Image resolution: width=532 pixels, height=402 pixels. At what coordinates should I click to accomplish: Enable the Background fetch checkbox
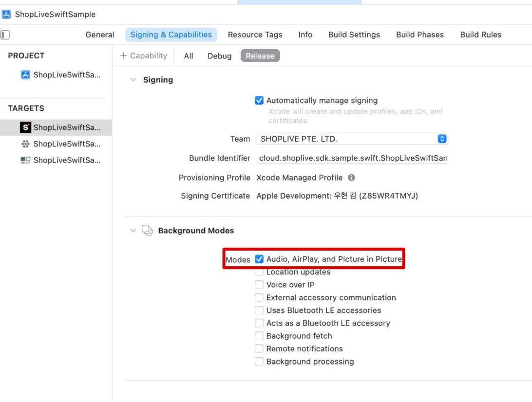pyautogui.click(x=259, y=335)
